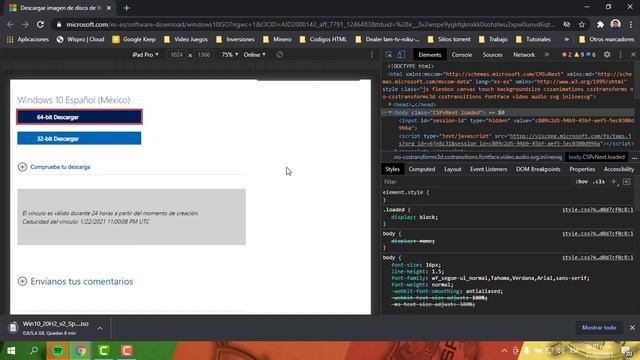Open Windows taskbar search
Image resolution: width=640 pixels, height=360 pixels.
(x=34, y=351)
